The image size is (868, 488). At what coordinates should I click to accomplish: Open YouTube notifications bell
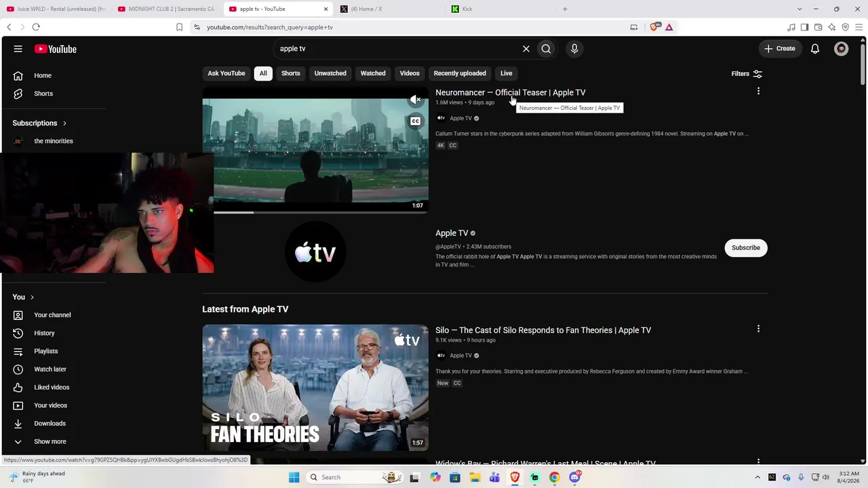[x=815, y=49]
